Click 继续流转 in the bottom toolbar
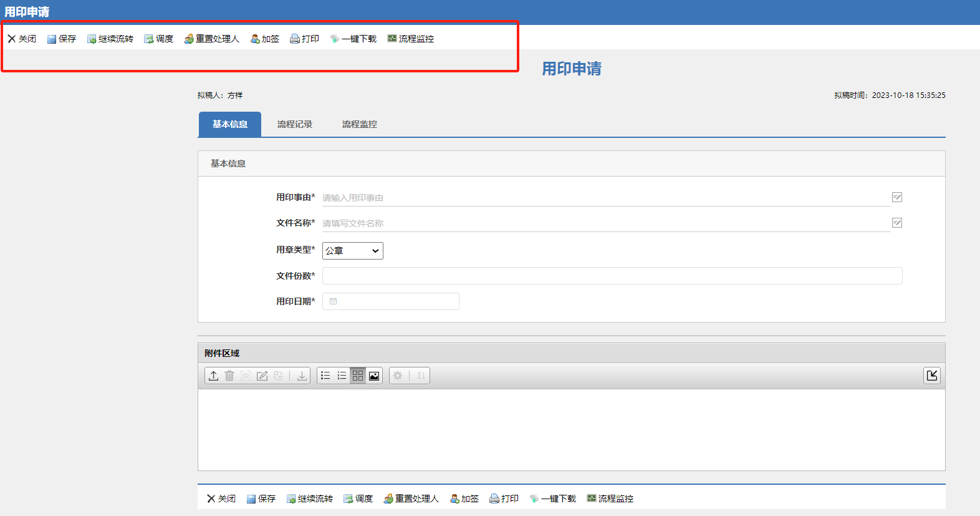 coord(310,499)
